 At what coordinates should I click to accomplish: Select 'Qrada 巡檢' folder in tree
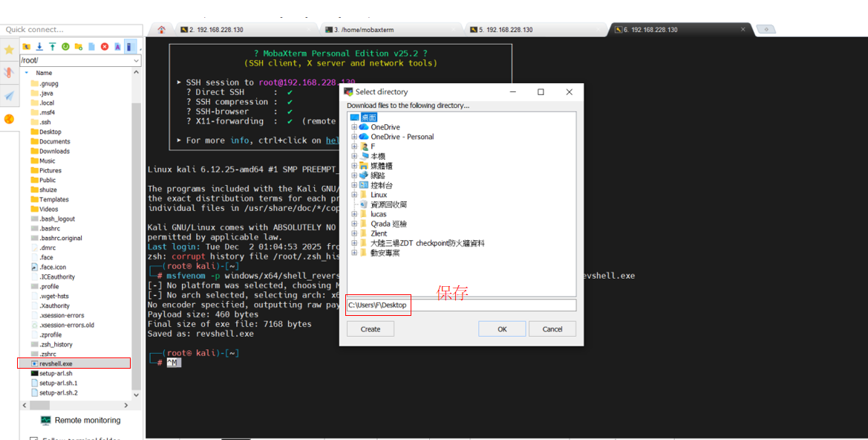pos(389,224)
